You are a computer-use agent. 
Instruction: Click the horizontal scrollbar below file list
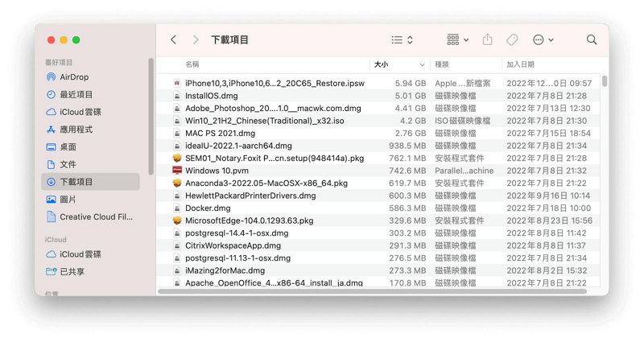coord(372,291)
